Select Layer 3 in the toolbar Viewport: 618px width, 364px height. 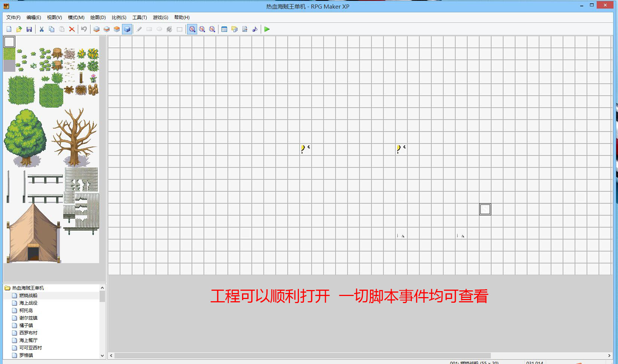click(x=117, y=29)
